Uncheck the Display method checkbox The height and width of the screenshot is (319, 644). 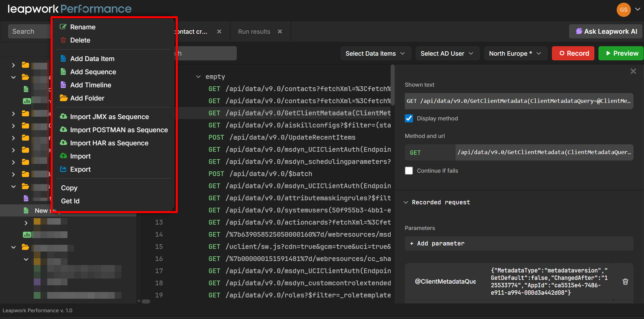(x=409, y=118)
